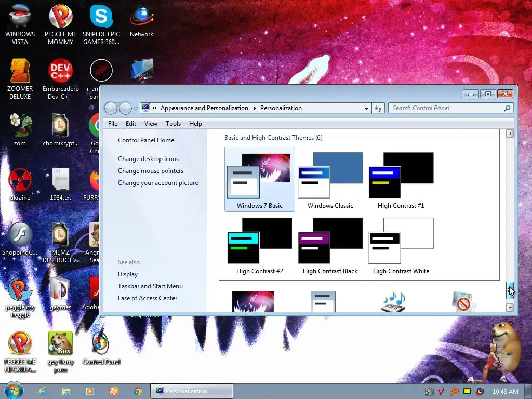Click Change mouse pointers link
The image size is (532, 399).
coord(151,170)
